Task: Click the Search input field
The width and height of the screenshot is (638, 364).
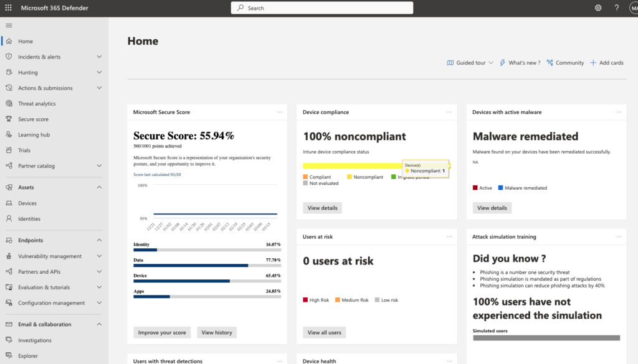Action: pos(322,7)
